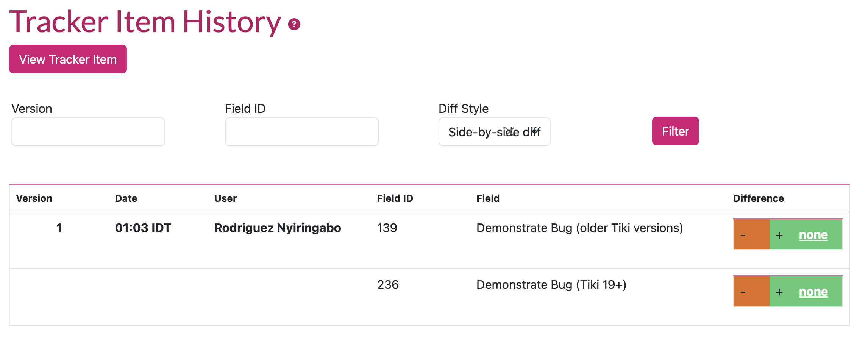The image size is (868, 343).
Task: Click the Demonstrate Bug (Tiki 19+) field cell
Action: point(551,285)
